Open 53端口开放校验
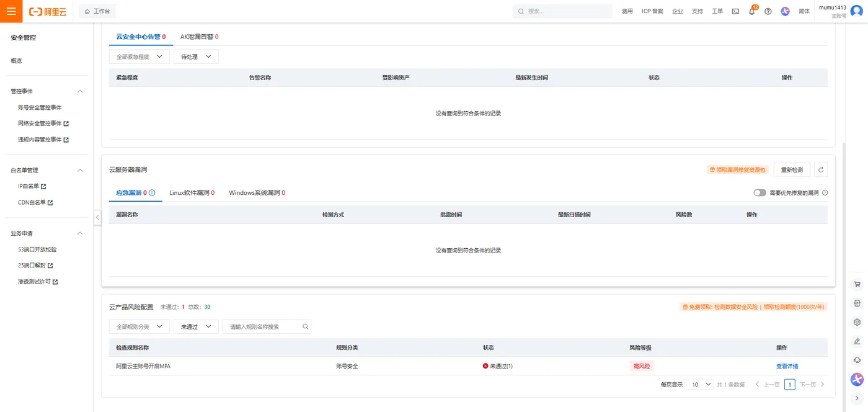This screenshot has width=868, height=412. click(x=37, y=249)
